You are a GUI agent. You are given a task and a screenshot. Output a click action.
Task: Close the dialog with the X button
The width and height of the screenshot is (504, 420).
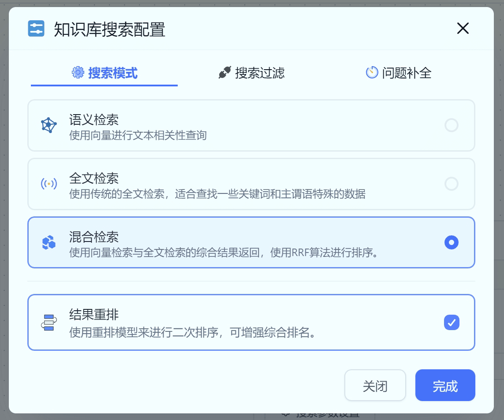pyautogui.click(x=463, y=29)
